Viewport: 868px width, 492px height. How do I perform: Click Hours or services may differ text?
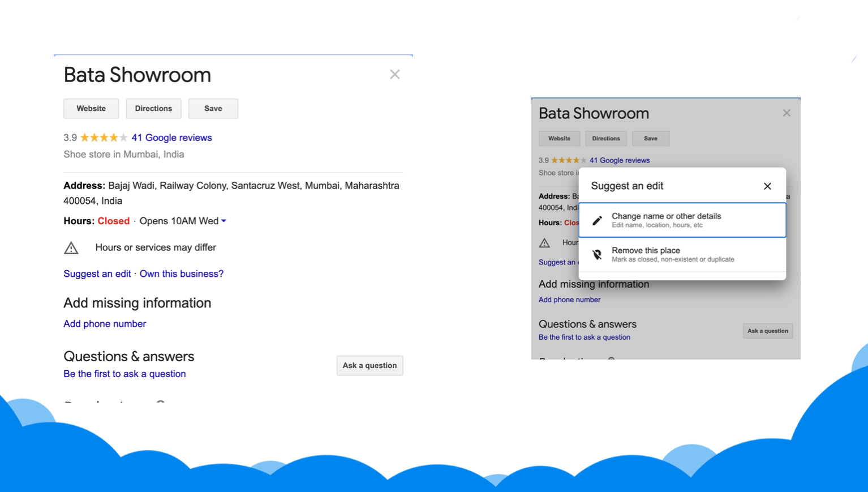156,247
